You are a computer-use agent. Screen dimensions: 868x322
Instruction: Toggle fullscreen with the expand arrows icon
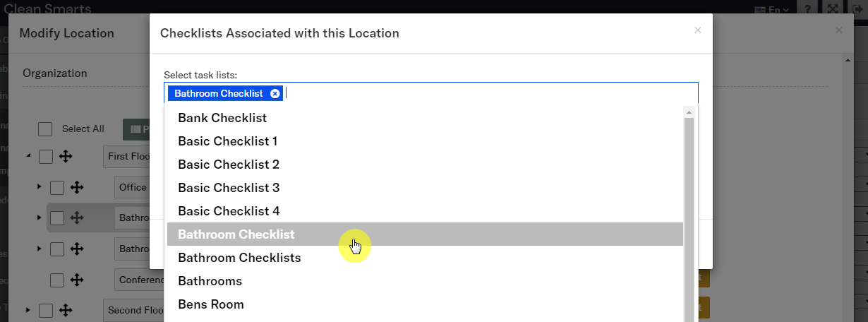tap(833, 9)
